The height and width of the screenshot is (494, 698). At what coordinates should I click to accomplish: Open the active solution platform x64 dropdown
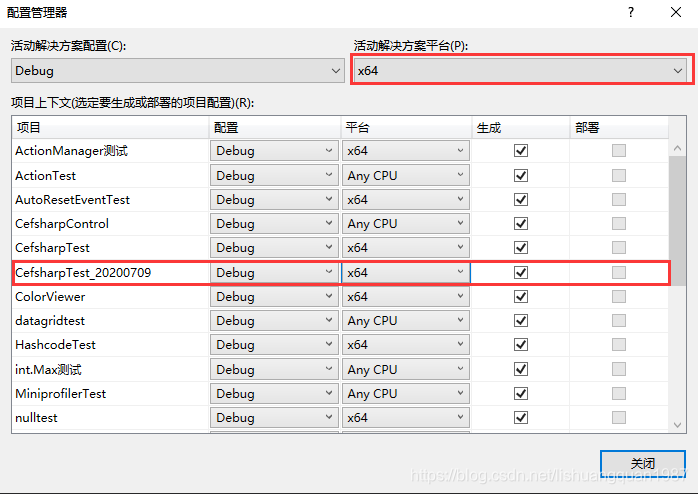tap(520, 71)
